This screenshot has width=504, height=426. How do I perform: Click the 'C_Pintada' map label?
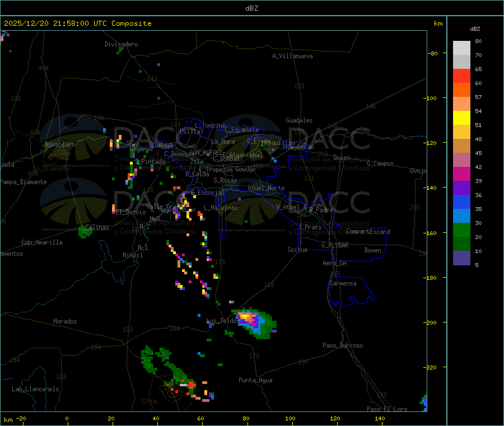tap(150, 162)
